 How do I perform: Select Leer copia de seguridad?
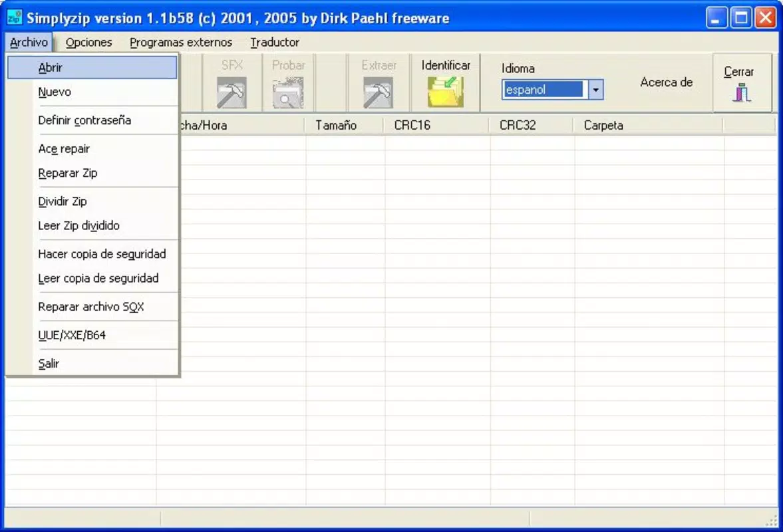pos(92,279)
